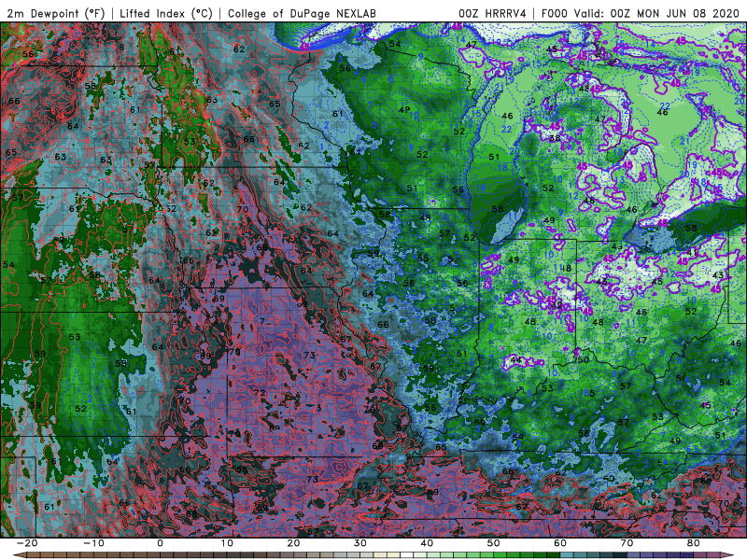Click the left arrow end of color bar
Image resolution: width=747 pixels, height=560 pixels.
[x=20, y=554]
